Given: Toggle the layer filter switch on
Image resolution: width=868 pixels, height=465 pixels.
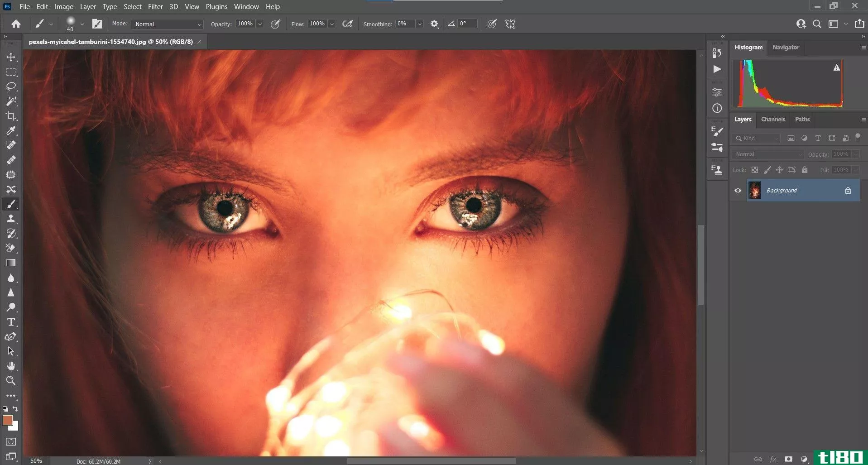Looking at the screenshot, I should click(x=858, y=137).
